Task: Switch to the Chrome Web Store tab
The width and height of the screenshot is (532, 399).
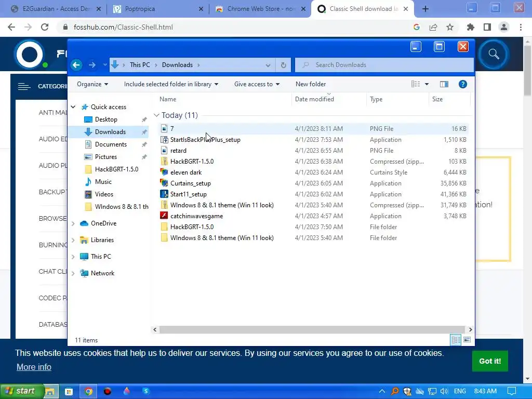Action: (261, 9)
